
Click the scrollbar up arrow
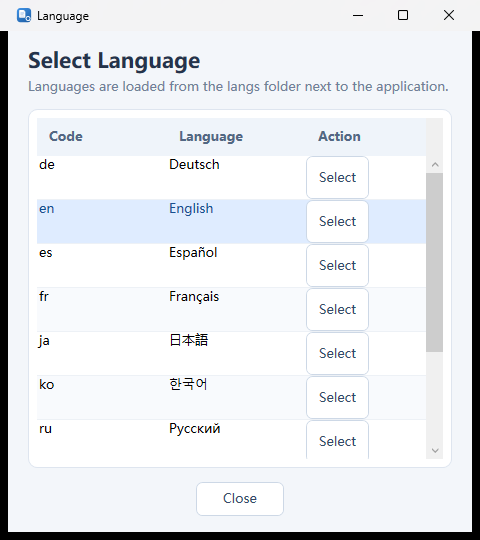[435, 165]
